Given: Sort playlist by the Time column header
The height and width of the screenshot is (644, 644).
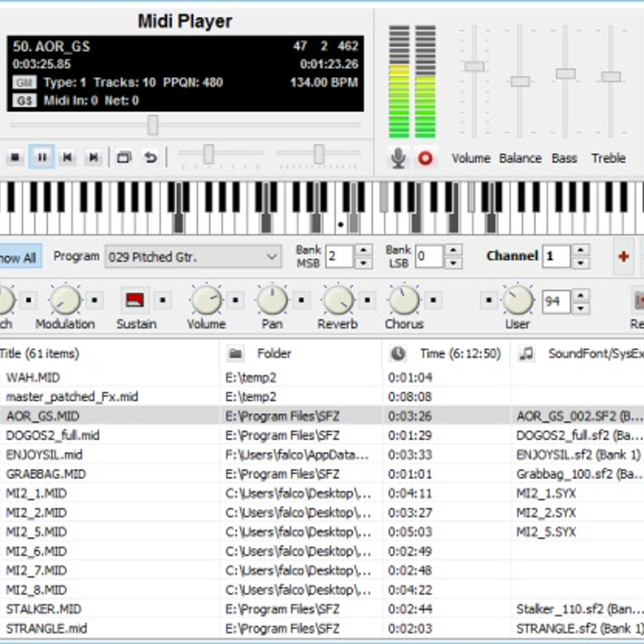Looking at the screenshot, I should pos(459,353).
